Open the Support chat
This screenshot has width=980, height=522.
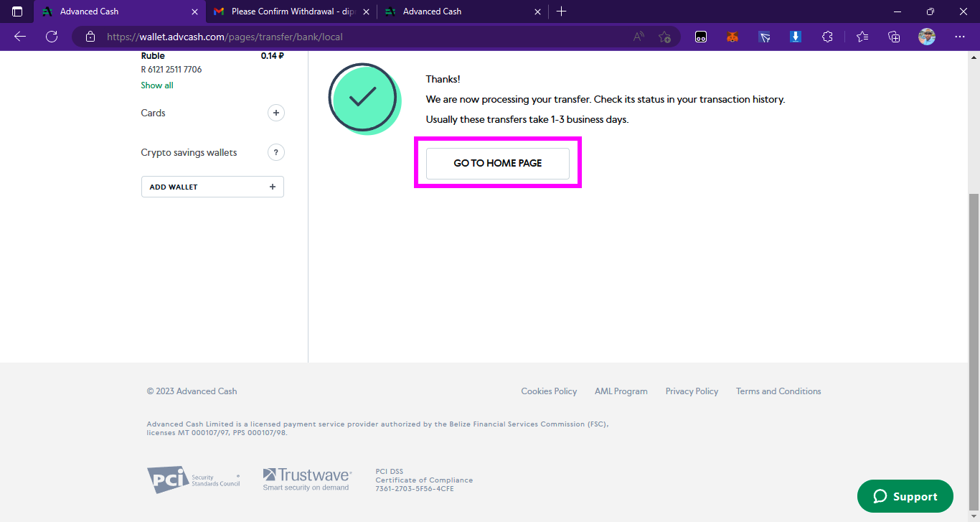point(905,496)
